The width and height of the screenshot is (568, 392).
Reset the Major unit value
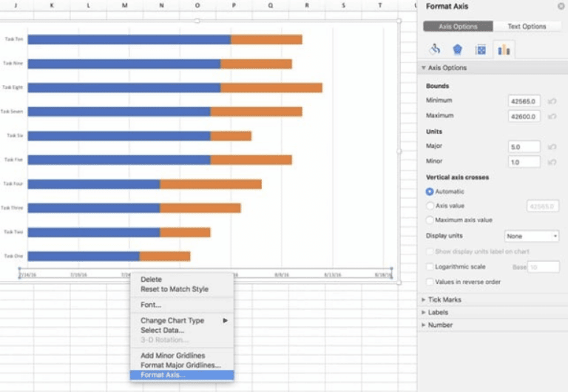pos(552,147)
